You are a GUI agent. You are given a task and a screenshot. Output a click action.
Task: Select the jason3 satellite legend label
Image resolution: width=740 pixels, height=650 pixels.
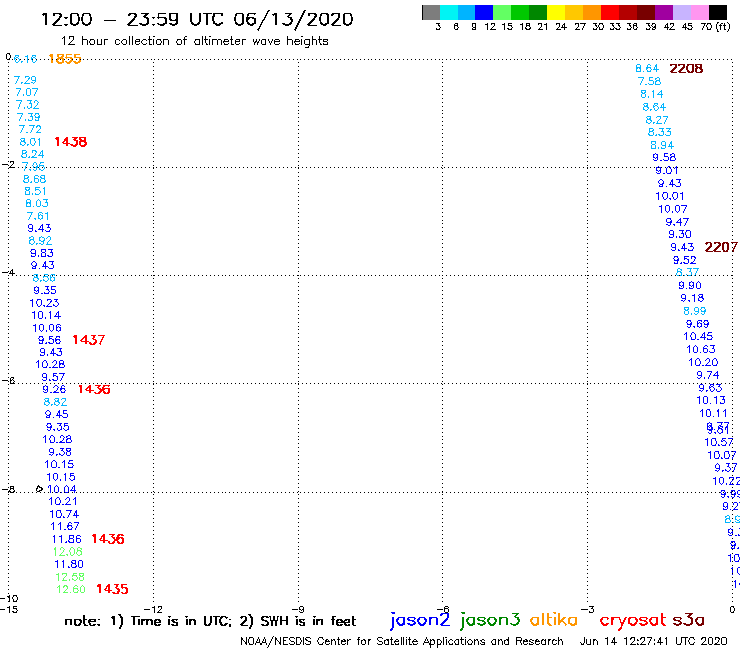pyautogui.click(x=490, y=620)
